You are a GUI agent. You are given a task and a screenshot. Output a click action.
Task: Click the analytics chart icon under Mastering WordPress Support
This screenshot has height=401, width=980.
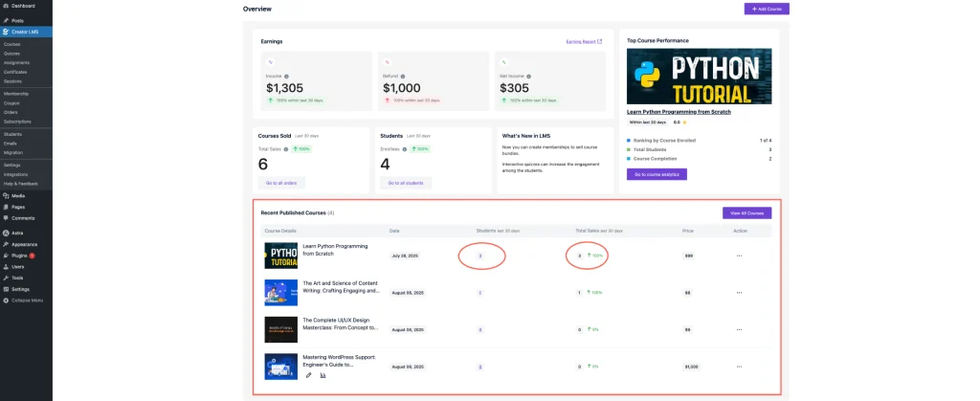point(323,375)
